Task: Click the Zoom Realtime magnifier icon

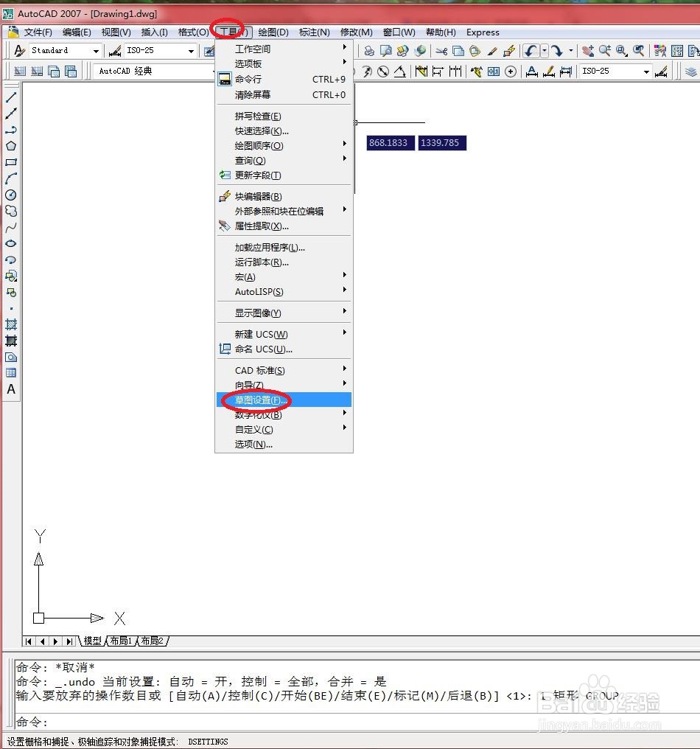Action: coord(605,51)
